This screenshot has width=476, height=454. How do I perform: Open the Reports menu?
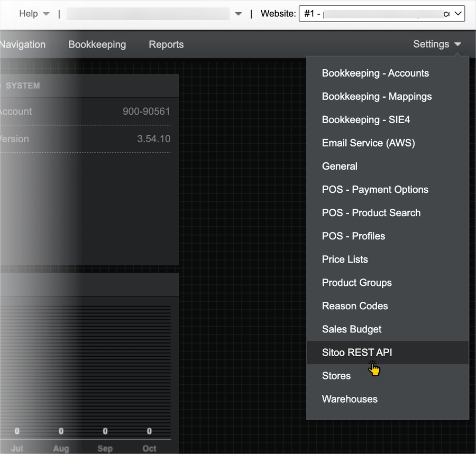coord(166,44)
